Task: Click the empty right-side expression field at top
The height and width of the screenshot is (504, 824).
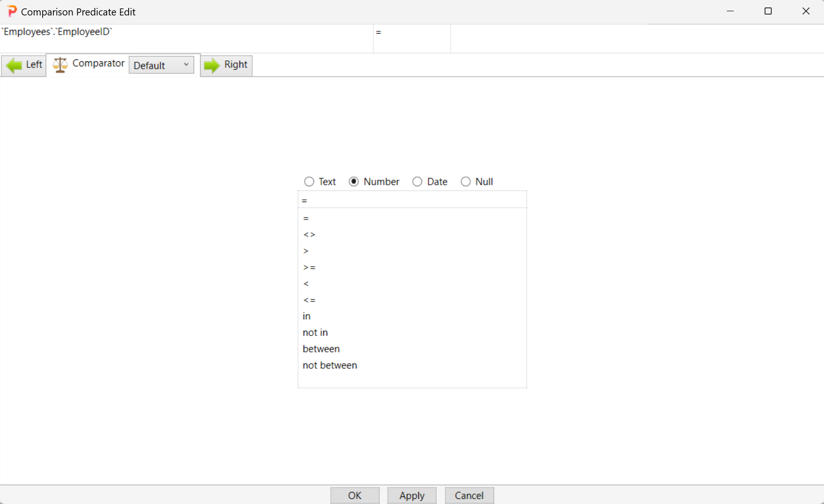Action: 637,38
